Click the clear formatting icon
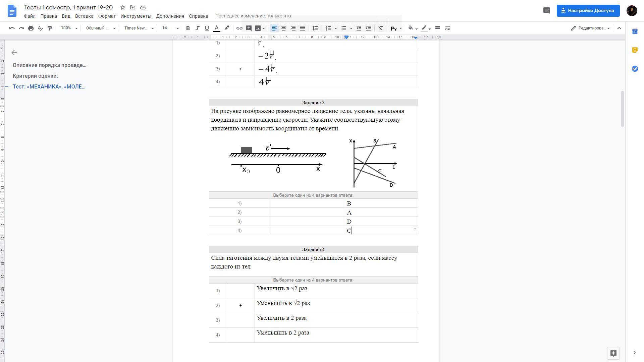 point(381,28)
